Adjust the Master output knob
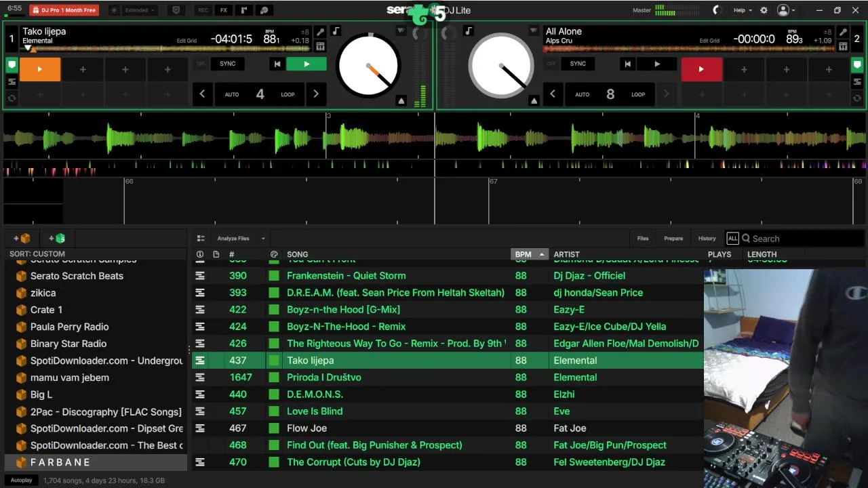868x488 pixels. pos(717,10)
